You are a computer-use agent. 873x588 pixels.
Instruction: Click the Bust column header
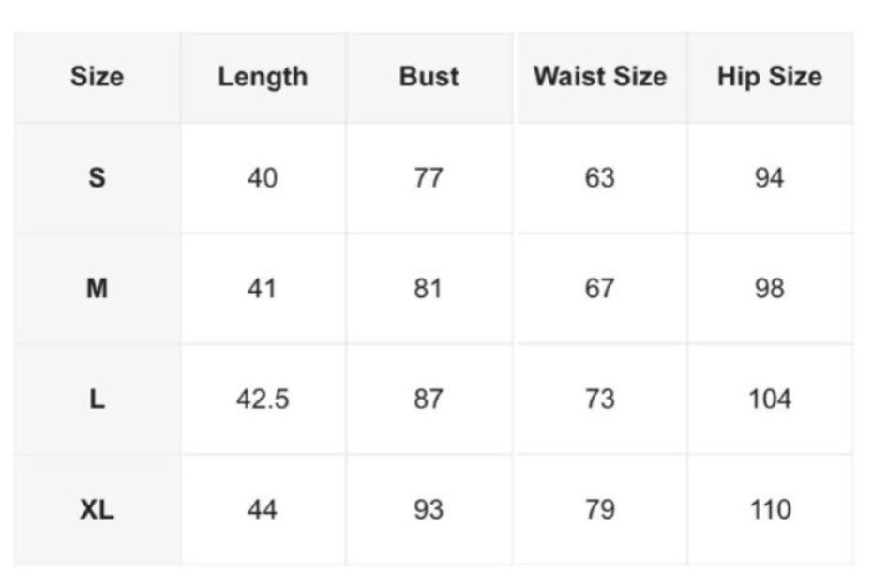click(x=429, y=77)
